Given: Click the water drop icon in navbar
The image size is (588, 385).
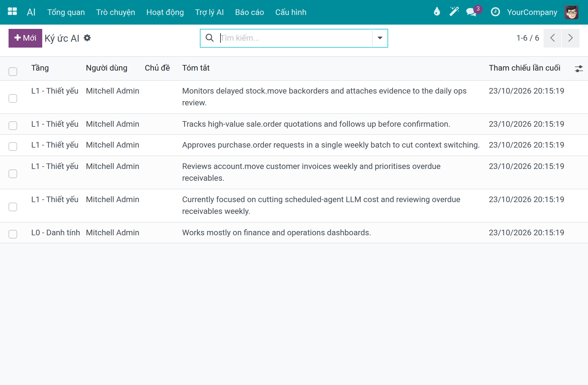Looking at the screenshot, I should coord(437,12).
